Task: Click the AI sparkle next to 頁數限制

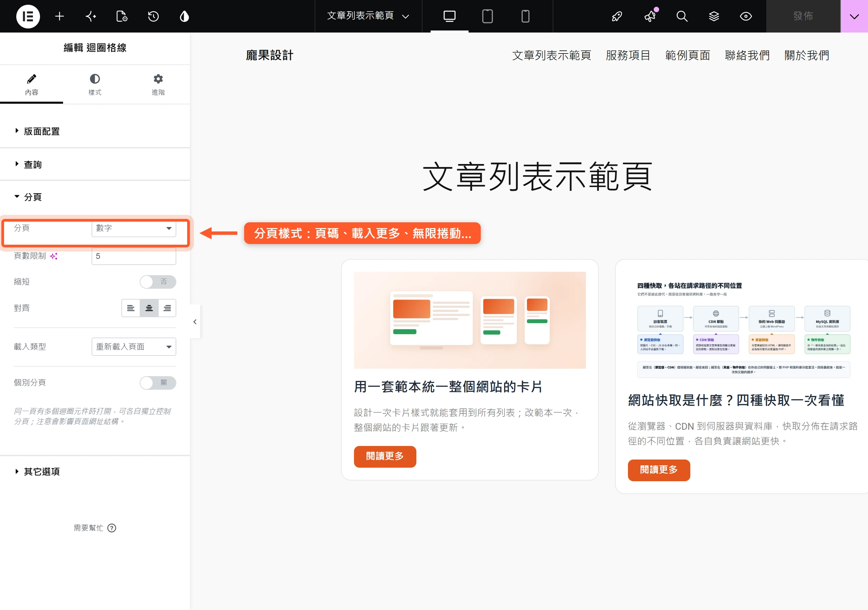Action: 54,256
